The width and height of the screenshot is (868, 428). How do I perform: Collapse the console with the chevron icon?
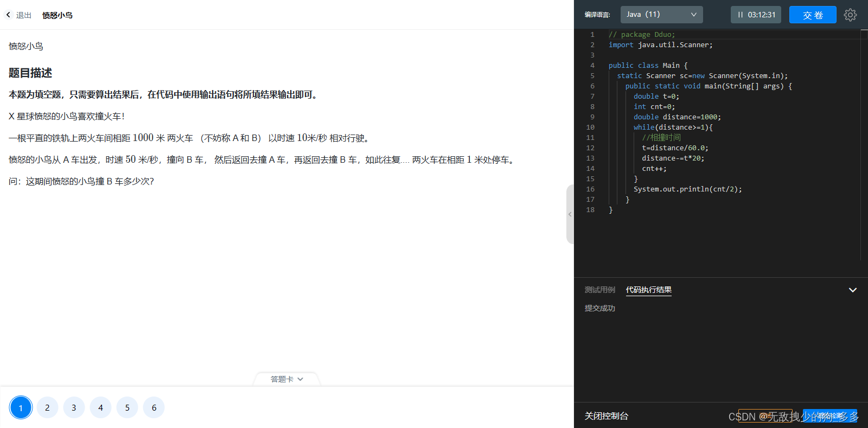click(853, 290)
